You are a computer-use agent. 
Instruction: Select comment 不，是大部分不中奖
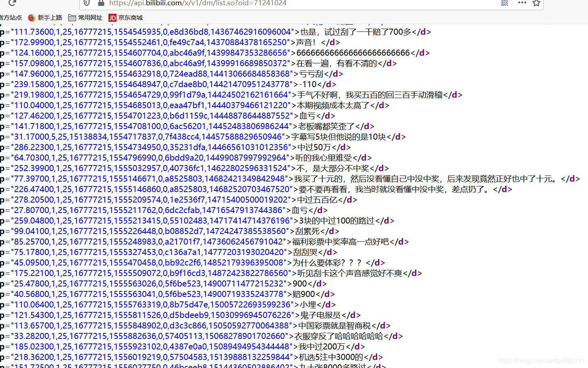pos(333,168)
